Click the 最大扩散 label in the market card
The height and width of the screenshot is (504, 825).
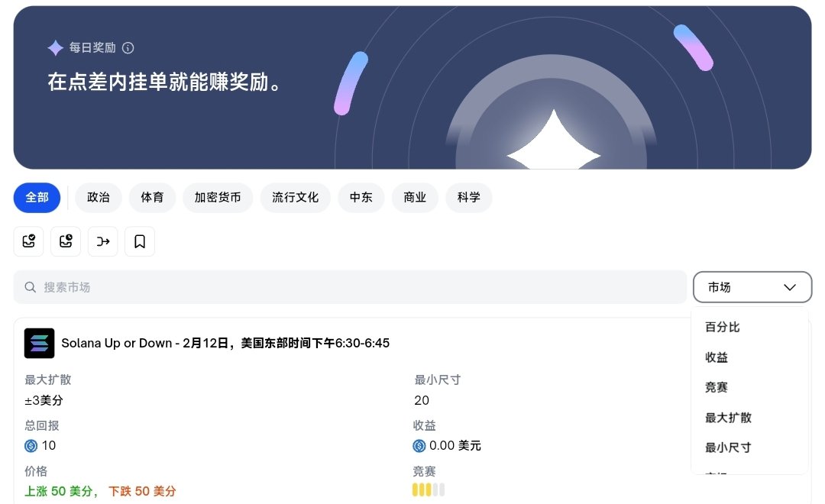point(48,380)
